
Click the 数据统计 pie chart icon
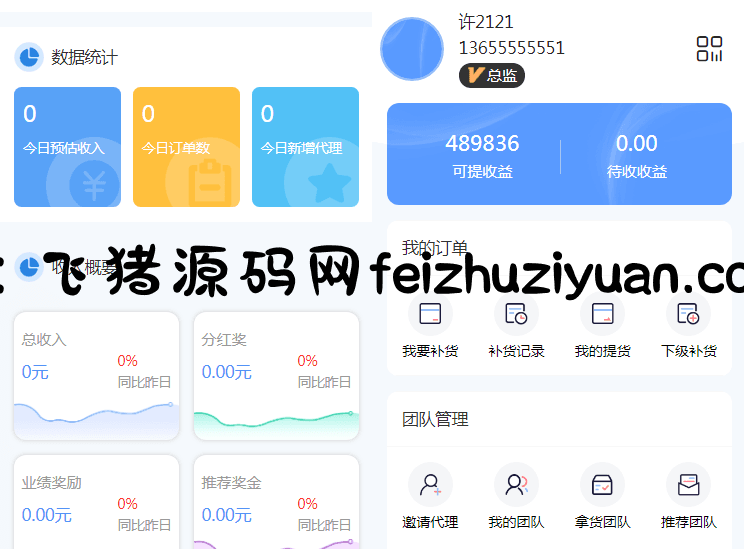(x=29, y=57)
